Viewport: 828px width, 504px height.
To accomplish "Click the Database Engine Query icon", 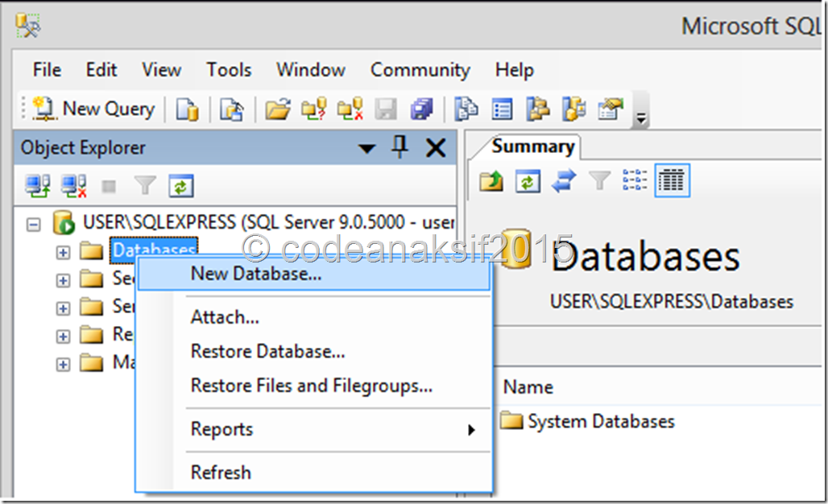I will [188, 109].
